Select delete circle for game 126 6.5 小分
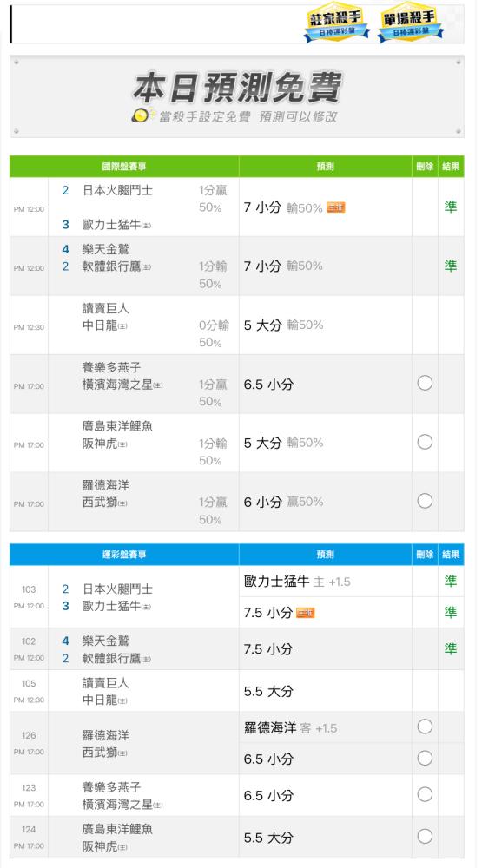The image size is (482, 868). tap(425, 758)
